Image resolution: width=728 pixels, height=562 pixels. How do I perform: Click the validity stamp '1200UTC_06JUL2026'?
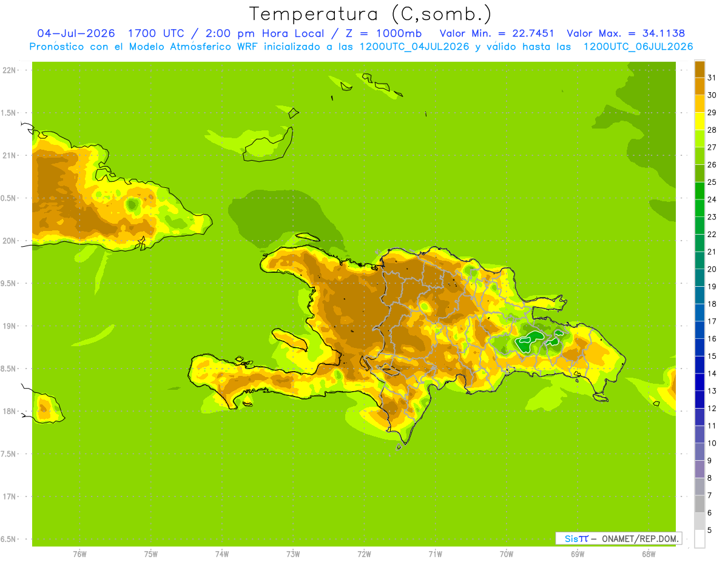click(638, 47)
